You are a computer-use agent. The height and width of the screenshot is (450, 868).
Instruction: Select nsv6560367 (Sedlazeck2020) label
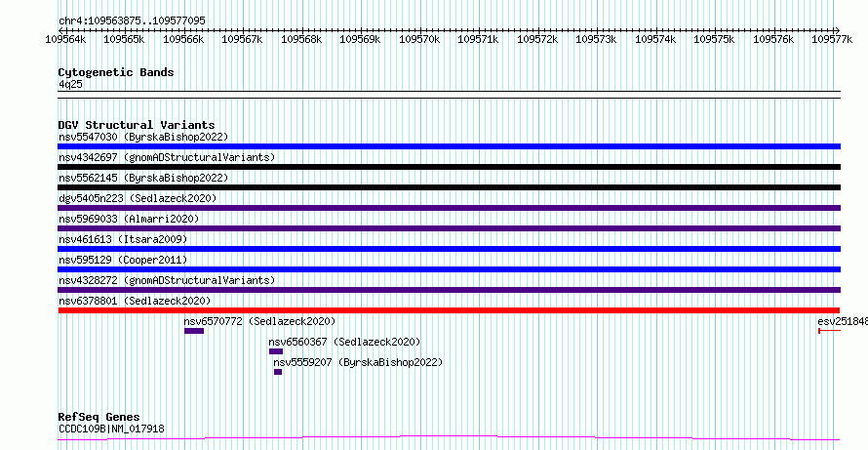tap(344, 342)
